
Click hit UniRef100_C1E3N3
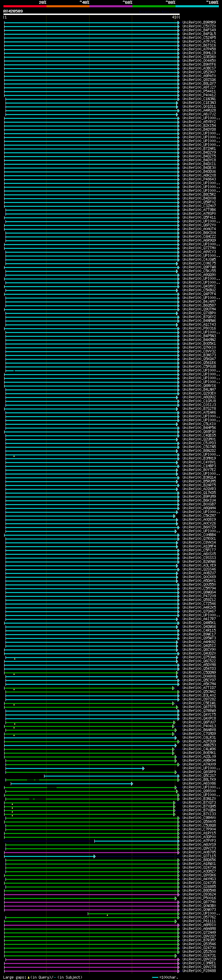[x=199, y=103]
